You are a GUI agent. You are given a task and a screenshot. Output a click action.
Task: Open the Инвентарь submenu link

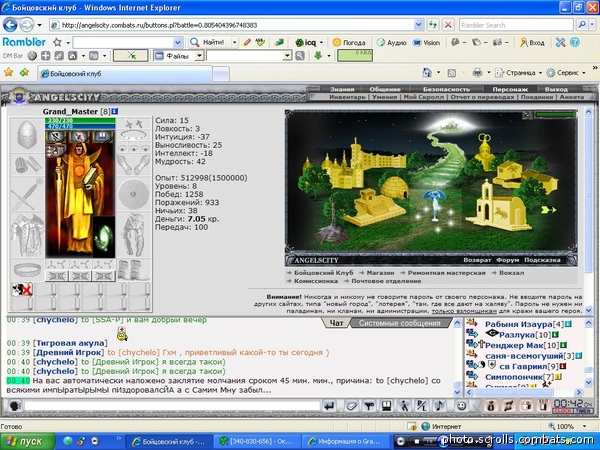click(347, 97)
